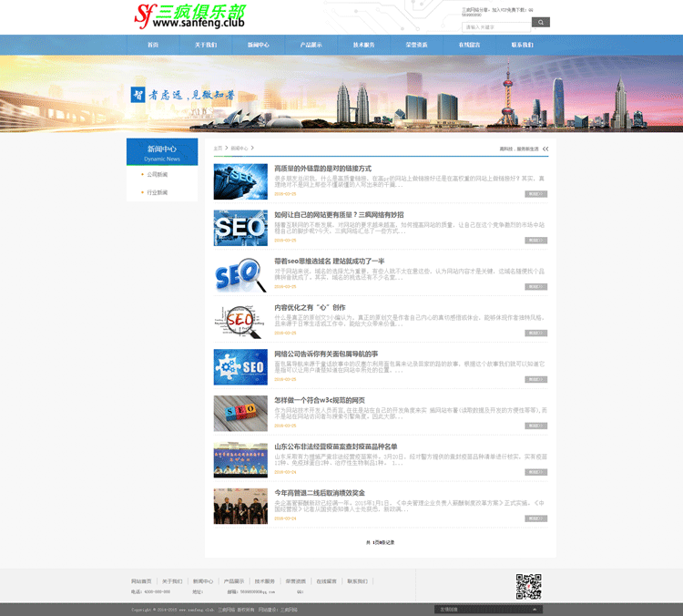Click the footer 产品展示 link

coord(234,581)
